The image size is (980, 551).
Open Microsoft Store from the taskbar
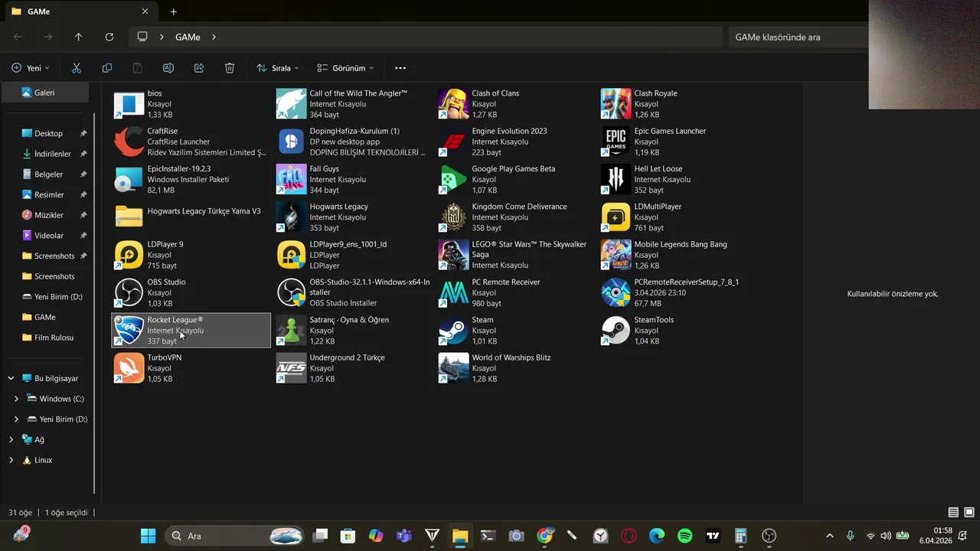point(348,536)
